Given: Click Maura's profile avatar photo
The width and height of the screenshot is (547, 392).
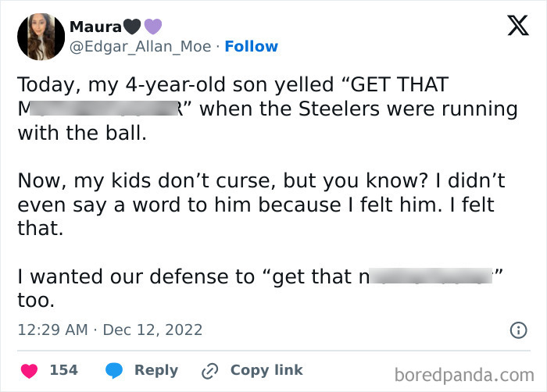Looking at the screenshot, I should point(41,36).
